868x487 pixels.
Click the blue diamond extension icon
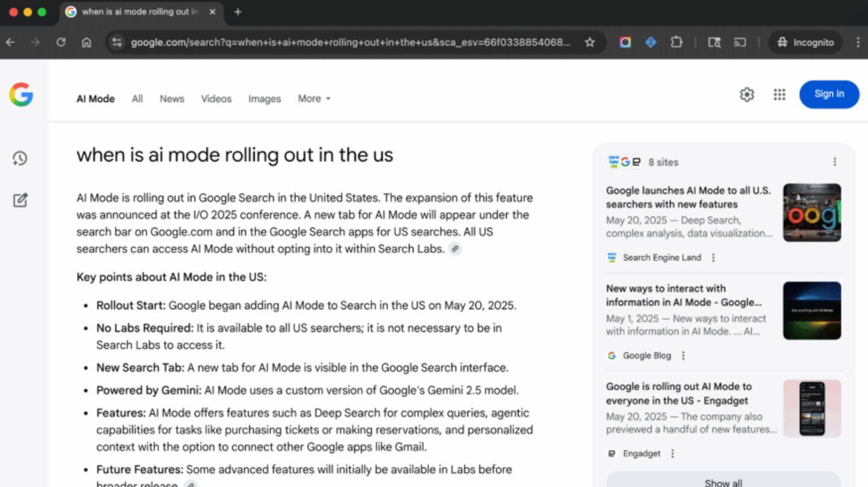pos(650,42)
